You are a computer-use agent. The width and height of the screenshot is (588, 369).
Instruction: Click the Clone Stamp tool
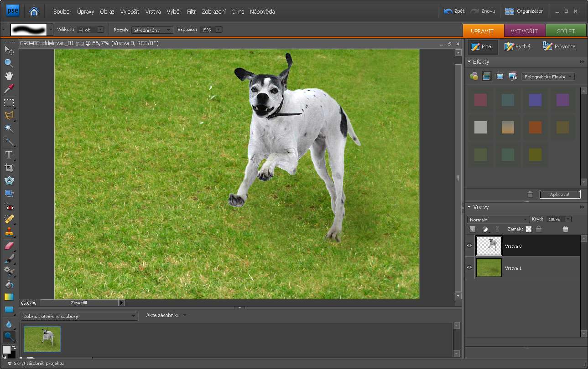9,232
